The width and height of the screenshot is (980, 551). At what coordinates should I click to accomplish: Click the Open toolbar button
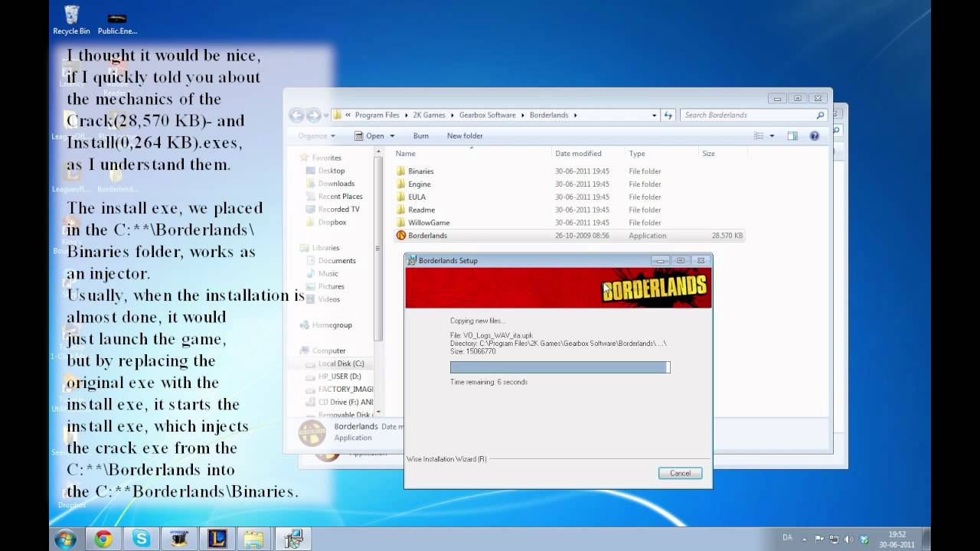click(x=369, y=136)
